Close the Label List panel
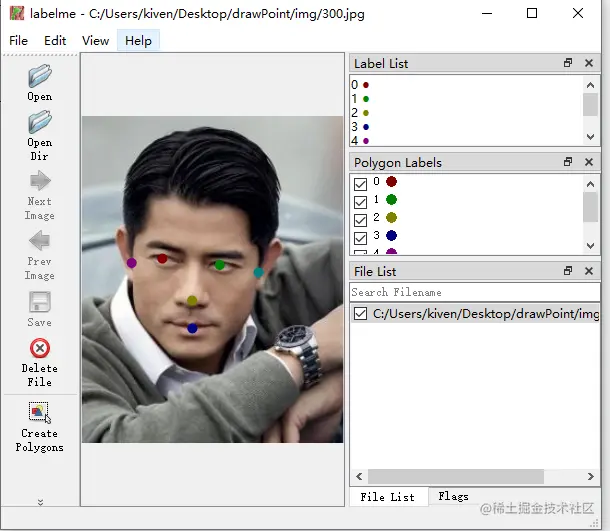 (589, 63)
